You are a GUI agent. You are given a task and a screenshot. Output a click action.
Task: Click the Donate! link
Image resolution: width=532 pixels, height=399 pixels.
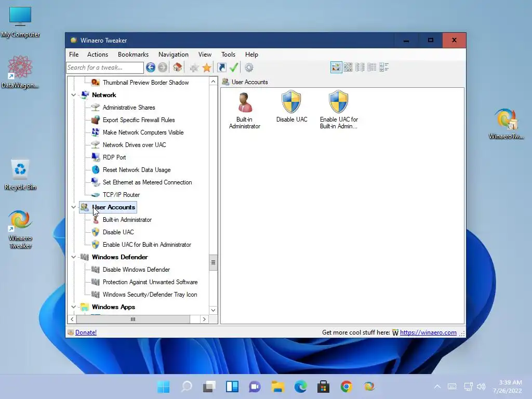(86, 332)
